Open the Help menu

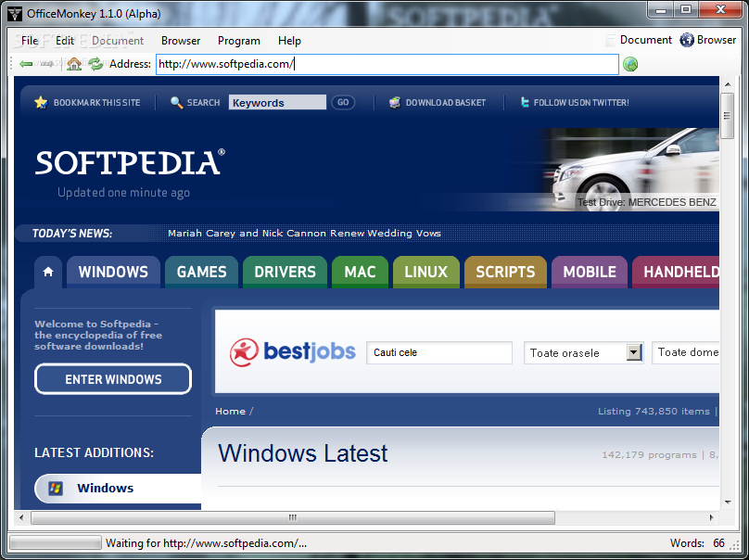[289, 41]
